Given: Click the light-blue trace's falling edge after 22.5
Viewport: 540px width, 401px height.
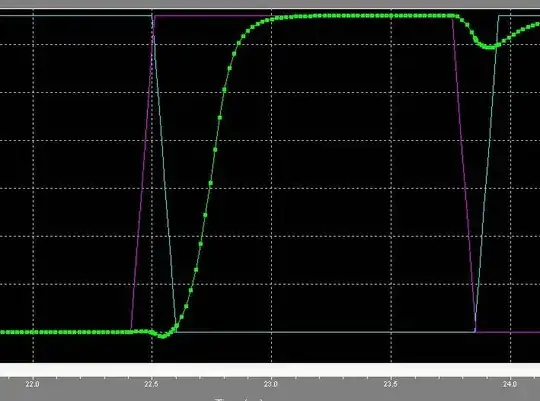Looking at the screenshot, I should [164, 172].
